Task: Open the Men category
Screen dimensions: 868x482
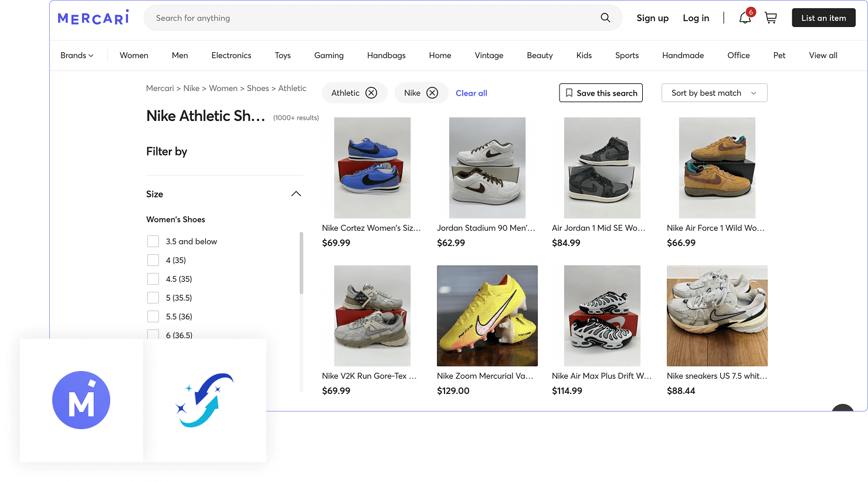Action: (x=180, y=55)
